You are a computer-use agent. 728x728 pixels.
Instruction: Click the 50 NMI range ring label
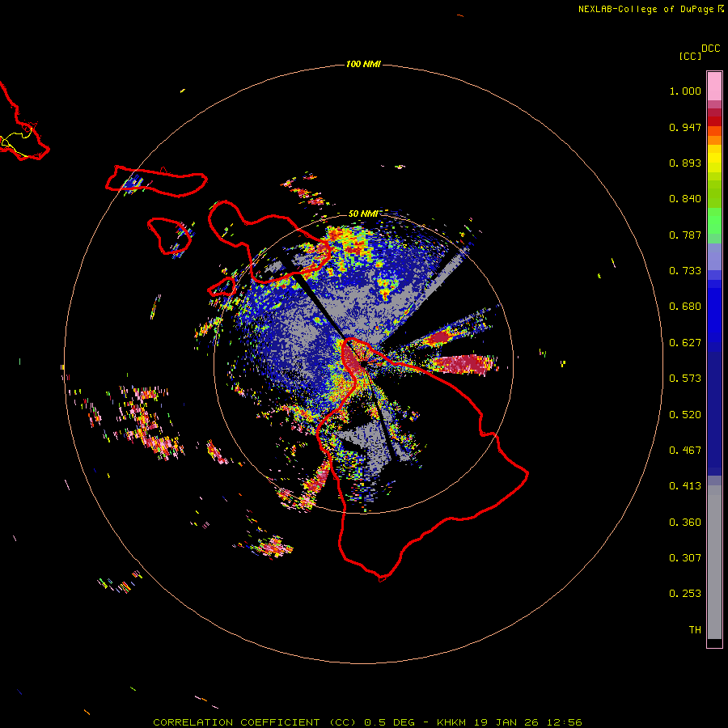[362, 214]
